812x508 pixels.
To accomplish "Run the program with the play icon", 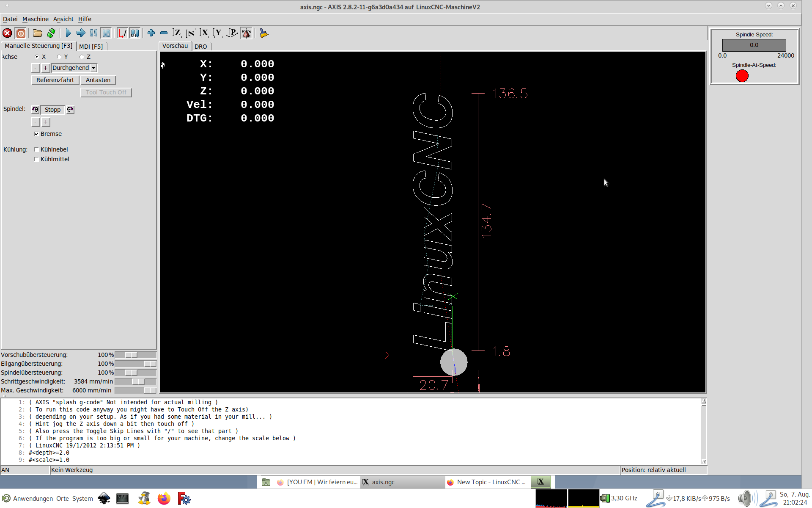I will pyautogui.click(x=68, y=33).
